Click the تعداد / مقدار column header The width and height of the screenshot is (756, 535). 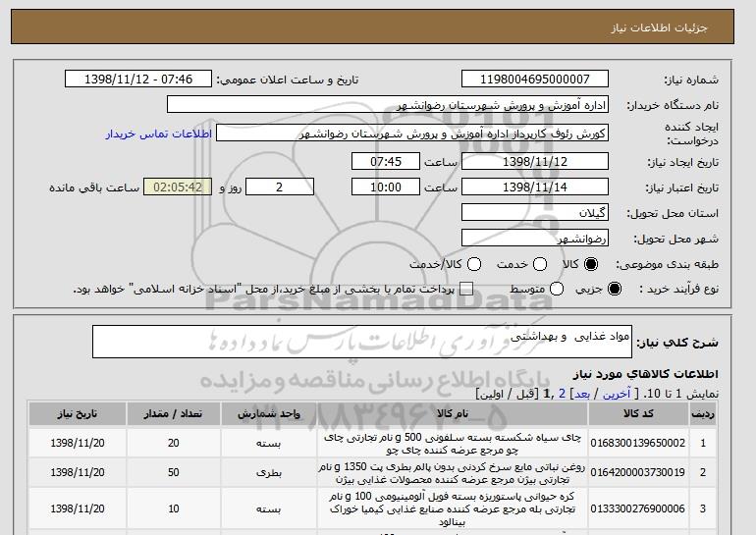173,413
